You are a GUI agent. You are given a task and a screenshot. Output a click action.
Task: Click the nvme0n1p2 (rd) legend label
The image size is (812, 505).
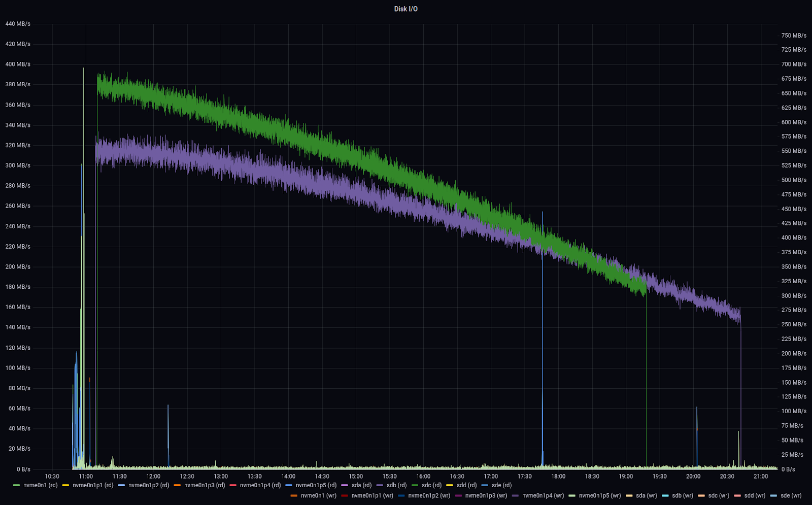[149, 485]
